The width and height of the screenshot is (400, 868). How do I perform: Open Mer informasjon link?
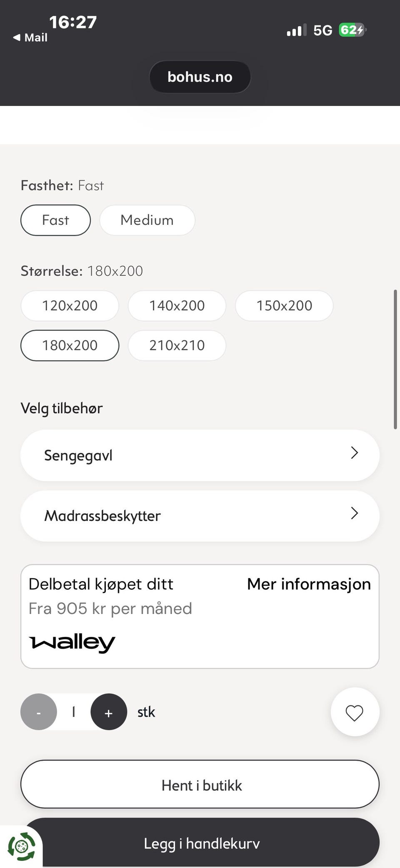coord(309,584)
